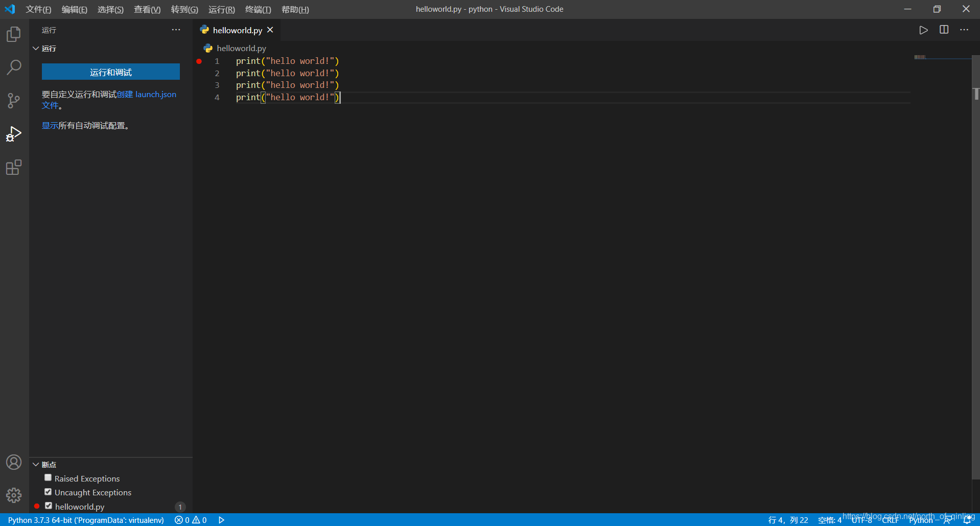Open notifications bell in status bar
Image resolution: width=980 pixels, height=526 pixels.
[967, 520]
